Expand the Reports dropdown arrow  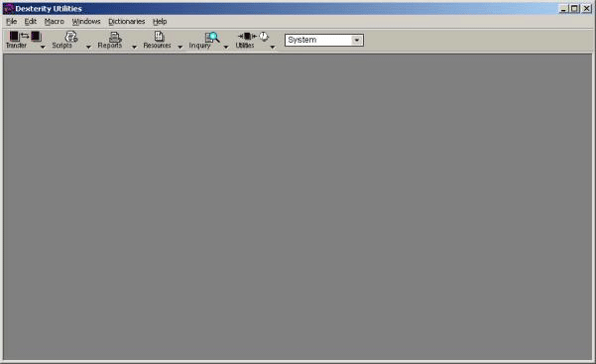(134, 47)
